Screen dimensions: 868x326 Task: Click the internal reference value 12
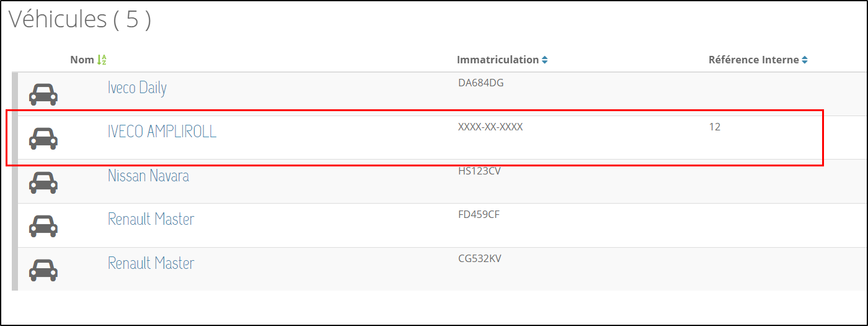coord(715,127)
